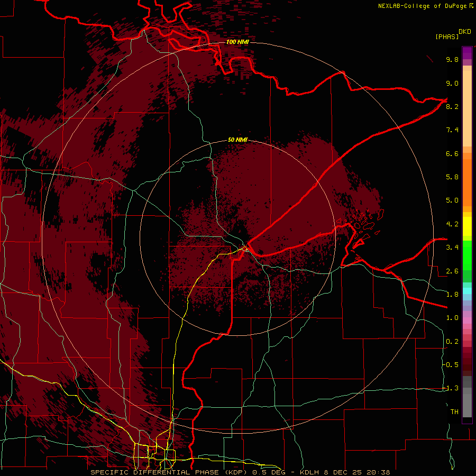This screenshot has width=476, height=476.
Task: Click the DKD legend header label
Action: 464,32
